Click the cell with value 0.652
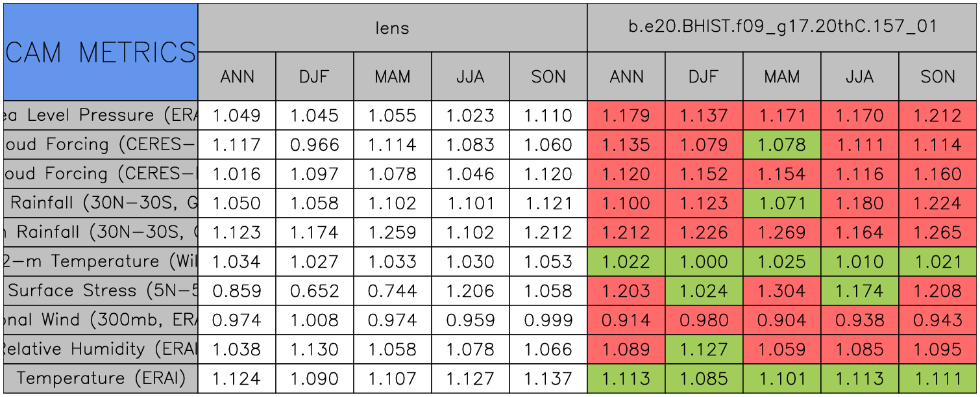Image resolution: width=980 pixels, height=397 pixels. click(314, 291)
